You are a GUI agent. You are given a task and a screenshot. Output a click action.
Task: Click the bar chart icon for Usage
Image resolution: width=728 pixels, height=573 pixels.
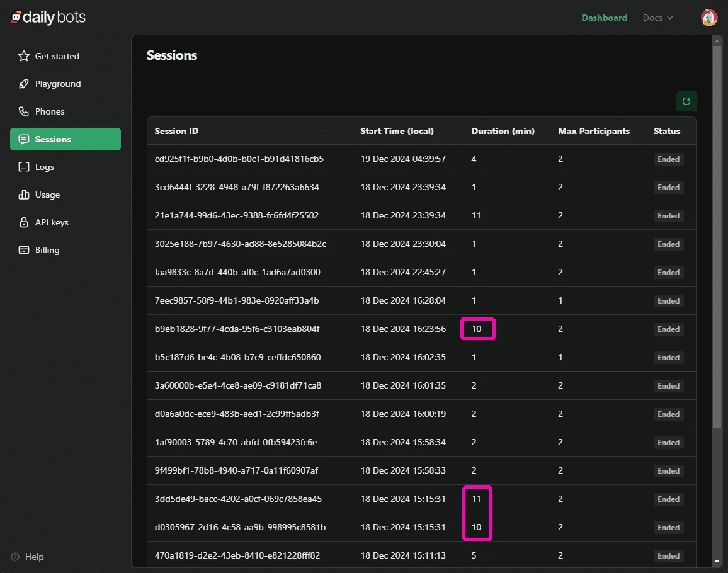coord(24,195)
